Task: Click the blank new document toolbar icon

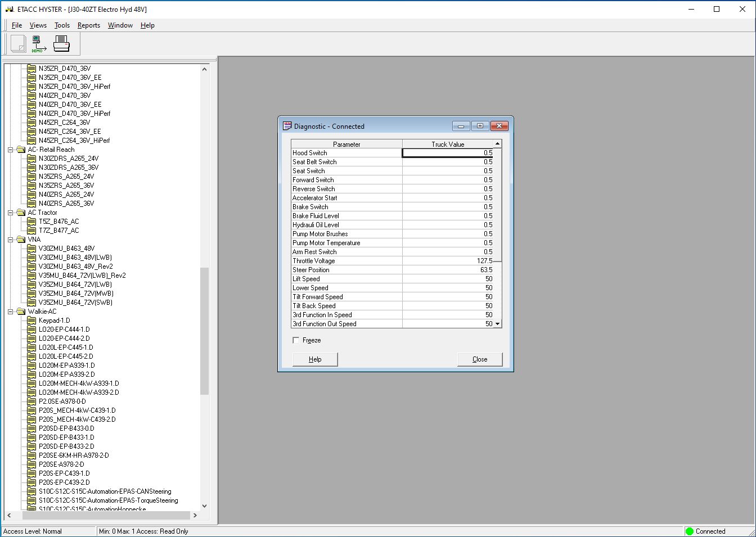Action: (x=19, y=43)
